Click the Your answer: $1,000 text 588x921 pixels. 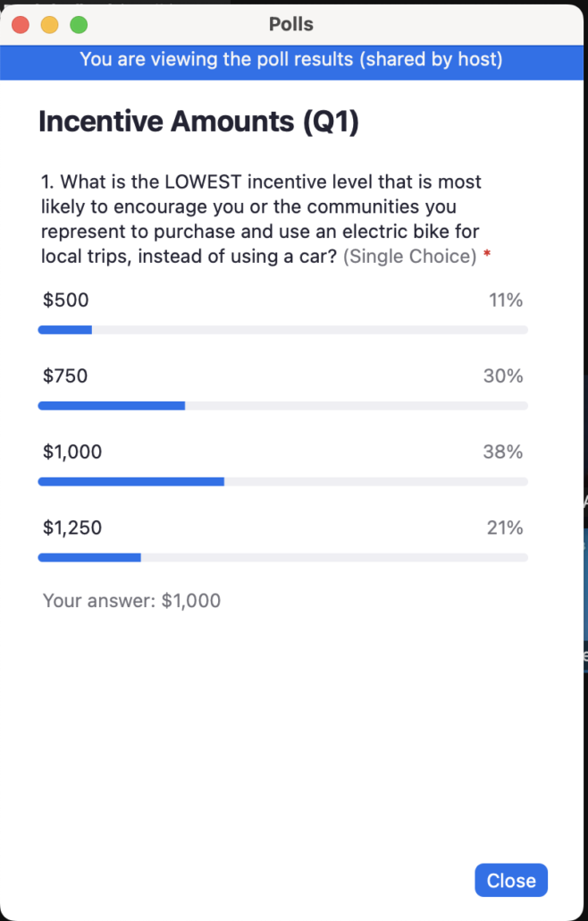(x=131, y=600)
